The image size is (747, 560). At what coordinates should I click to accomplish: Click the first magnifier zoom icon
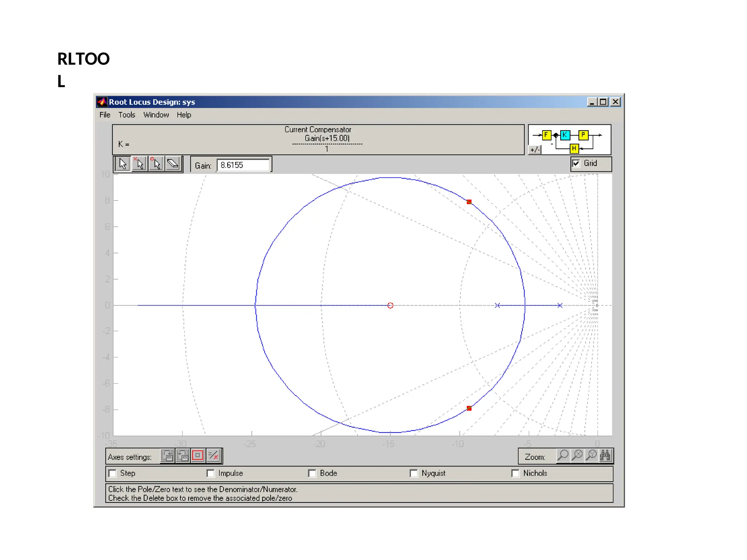click(x=563, y=455)
